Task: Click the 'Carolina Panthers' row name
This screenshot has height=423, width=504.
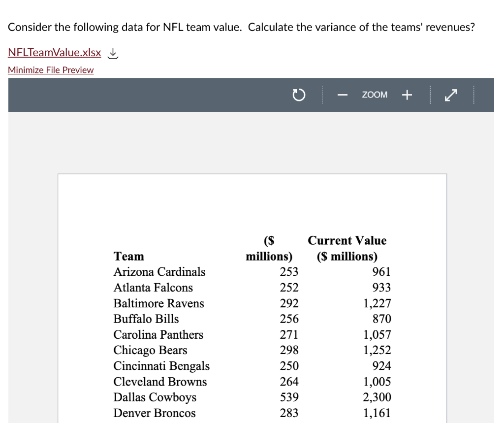Action: pos(158,334)
